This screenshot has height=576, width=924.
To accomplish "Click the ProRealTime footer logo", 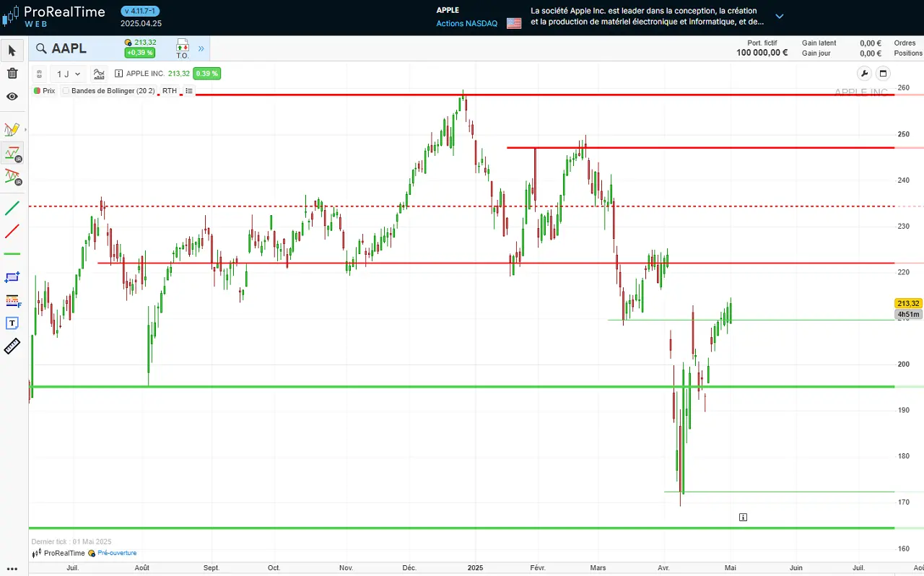I will [x=58, y=553].
